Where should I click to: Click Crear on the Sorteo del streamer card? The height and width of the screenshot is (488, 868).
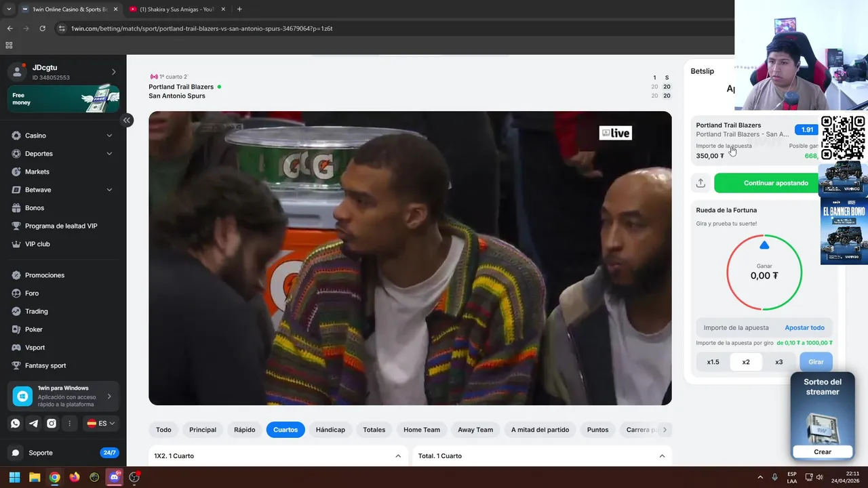pyautogui.click(x=823, y=451)
